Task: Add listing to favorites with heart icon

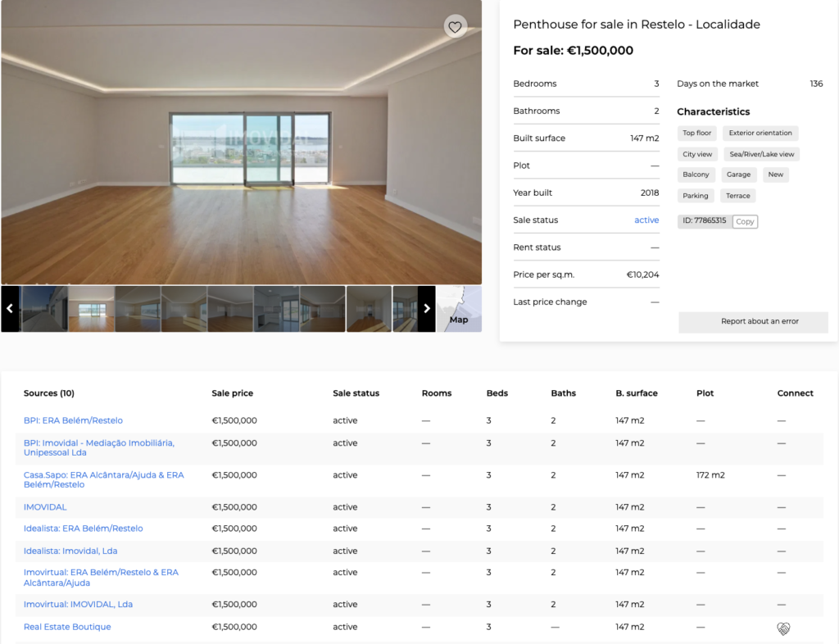Action: [x=455, y=27]
